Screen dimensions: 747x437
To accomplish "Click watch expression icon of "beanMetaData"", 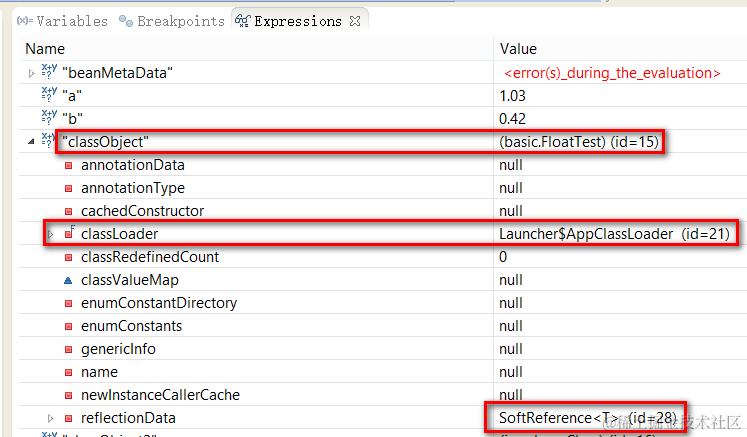I will (49, 71).
